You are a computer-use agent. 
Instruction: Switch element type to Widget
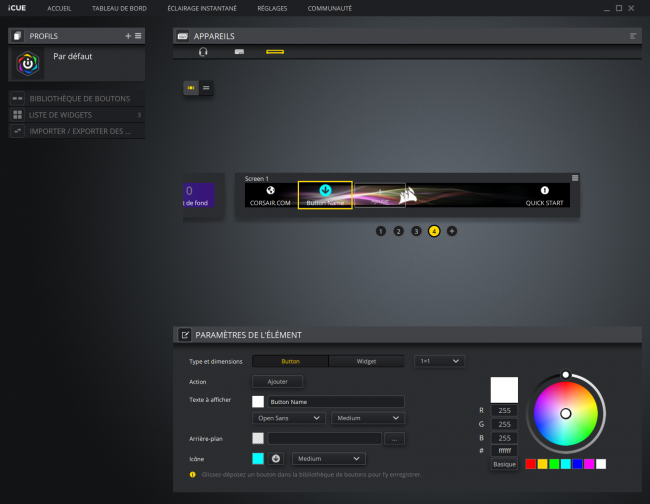coord(366,361)
